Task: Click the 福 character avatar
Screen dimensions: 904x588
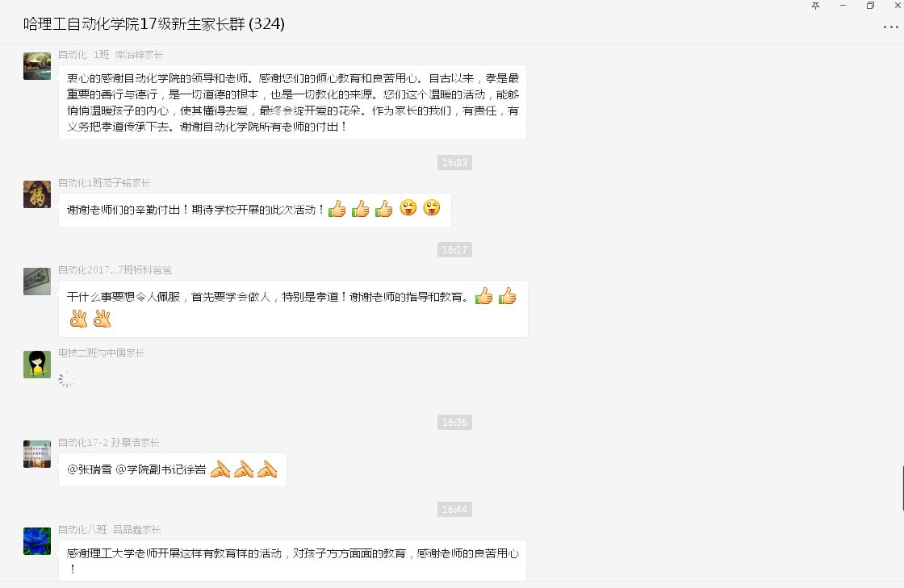Action: pyautogui.click(x=37, y=194)
